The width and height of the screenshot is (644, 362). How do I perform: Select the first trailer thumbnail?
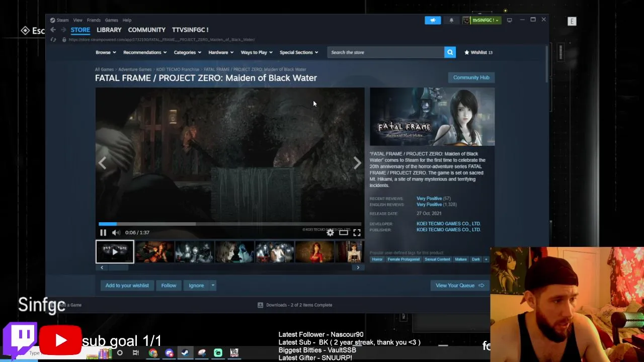[x=115, y=252]
